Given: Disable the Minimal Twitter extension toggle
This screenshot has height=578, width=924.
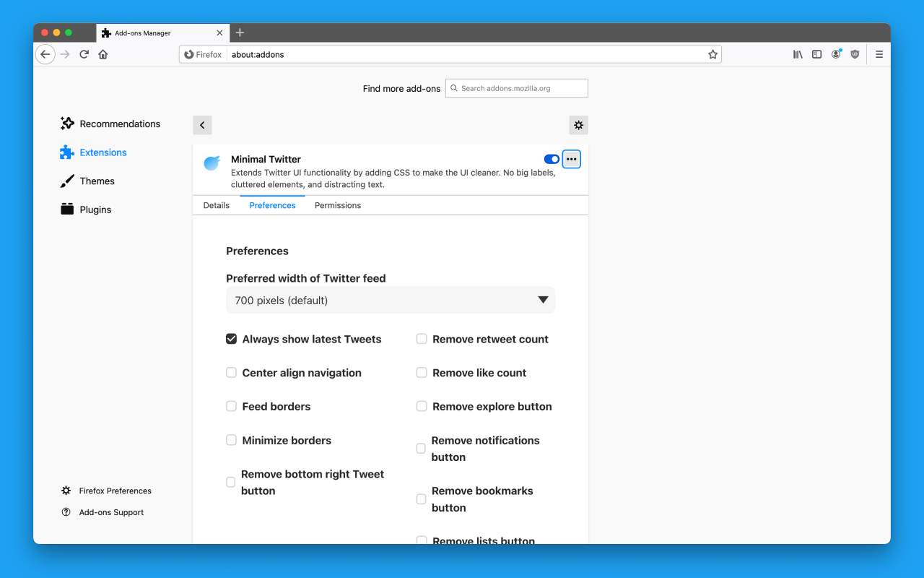Looking at the screenshot, I should 552,159.
